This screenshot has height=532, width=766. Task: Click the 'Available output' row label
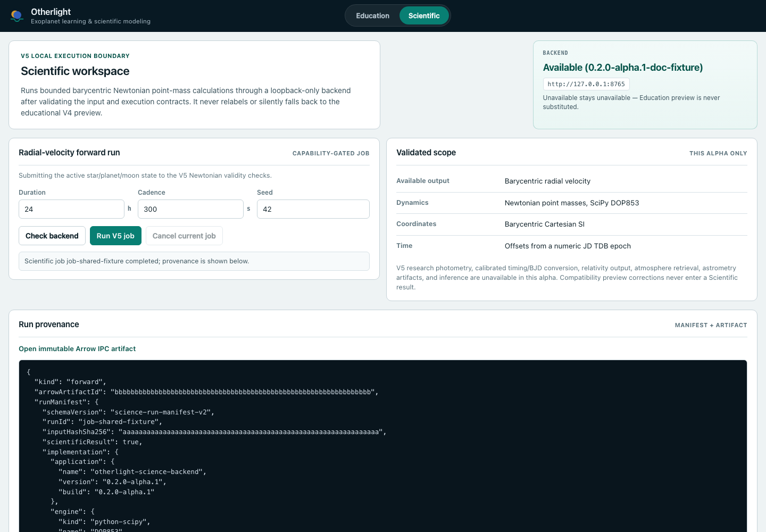pos(423,181)
